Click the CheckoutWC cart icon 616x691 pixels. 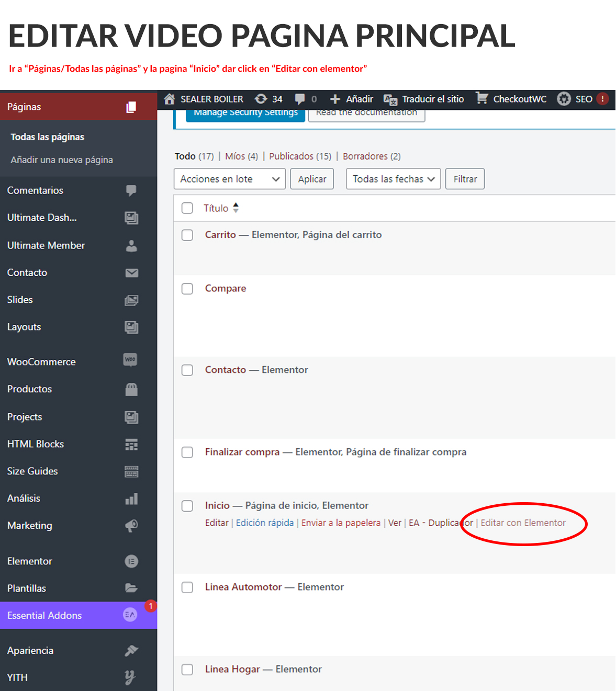[x=482, y=98]
